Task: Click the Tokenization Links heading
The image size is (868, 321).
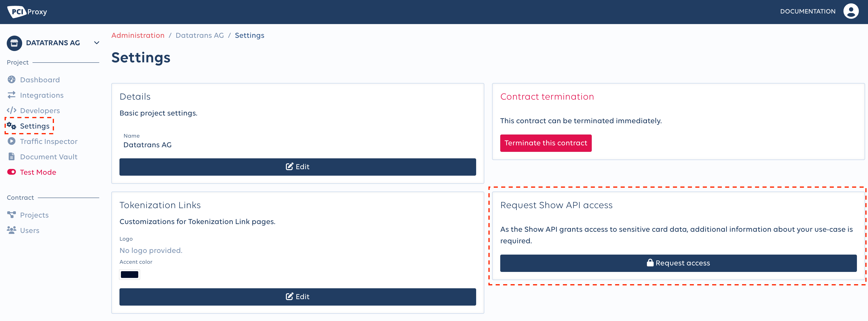Action: [x=160, y=205]
